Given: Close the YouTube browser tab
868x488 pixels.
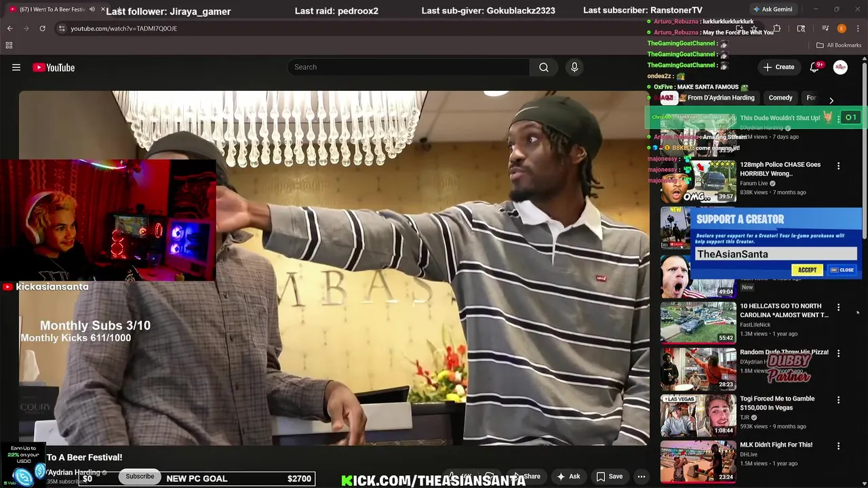Looking at the screenshot, I should (x=103, y=9).
